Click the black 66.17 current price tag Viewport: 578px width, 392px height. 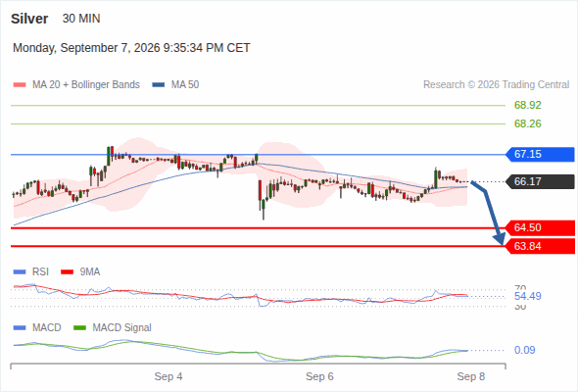pyautogui.click(x=540, y=181)
